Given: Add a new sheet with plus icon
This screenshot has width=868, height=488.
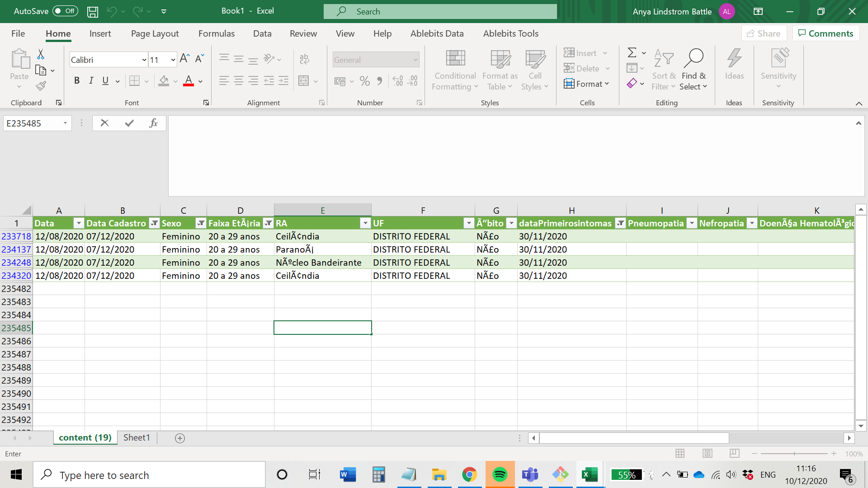Looking at the screenshot, I should pyautogui.click(x=180, y=438).
